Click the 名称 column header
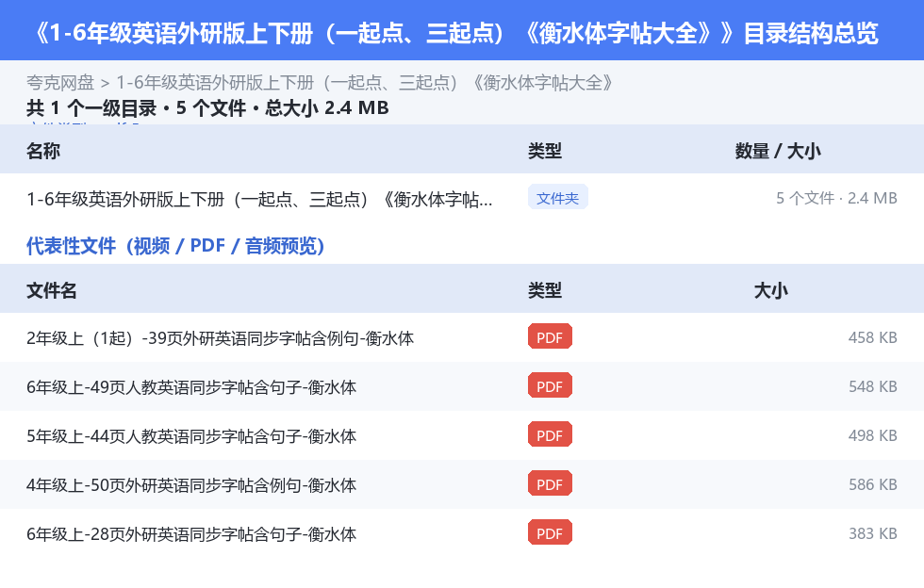924x588 pixels. pos(43,151)
